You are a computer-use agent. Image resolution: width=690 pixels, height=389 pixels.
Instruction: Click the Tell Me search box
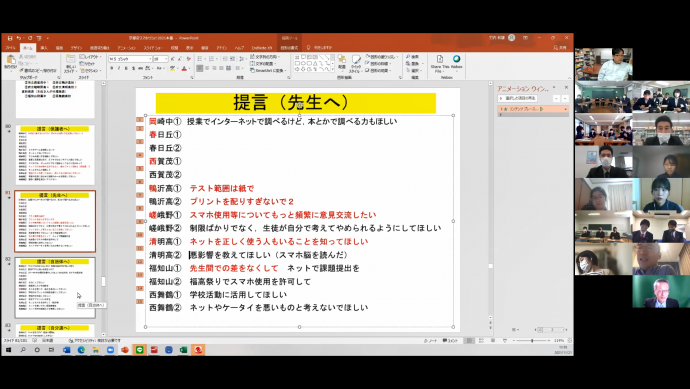[x=320, y=48]
